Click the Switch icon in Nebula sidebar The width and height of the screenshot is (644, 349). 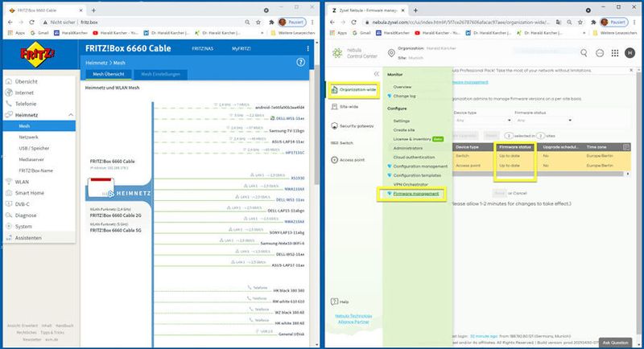pyautogui.click(x=334, y=142)
